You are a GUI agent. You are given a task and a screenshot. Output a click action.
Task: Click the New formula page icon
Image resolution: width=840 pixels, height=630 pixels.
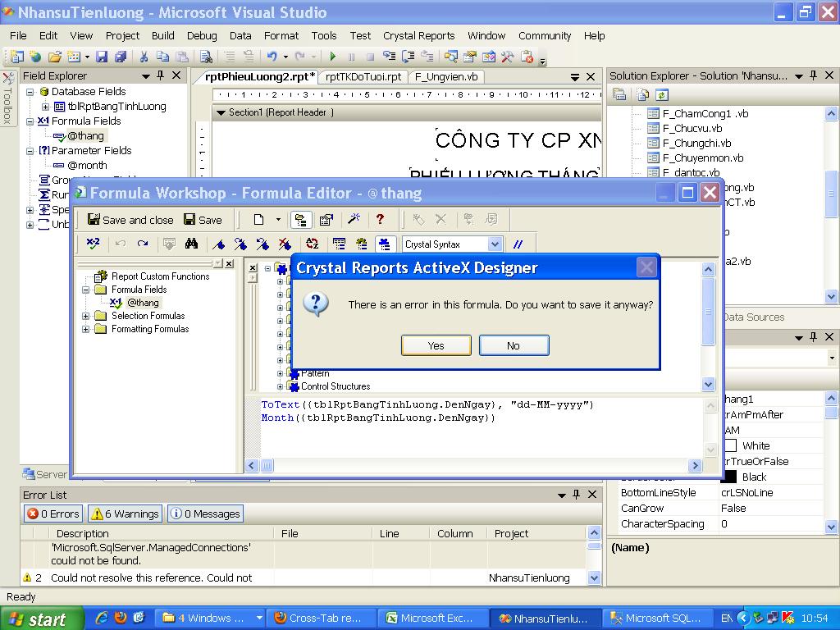coord(258,220)
